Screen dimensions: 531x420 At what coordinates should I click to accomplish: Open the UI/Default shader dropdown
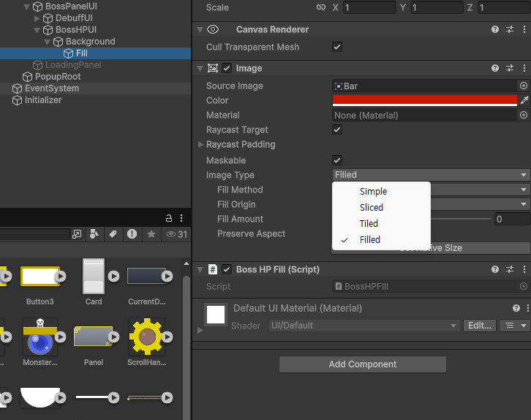pos(364,326)
